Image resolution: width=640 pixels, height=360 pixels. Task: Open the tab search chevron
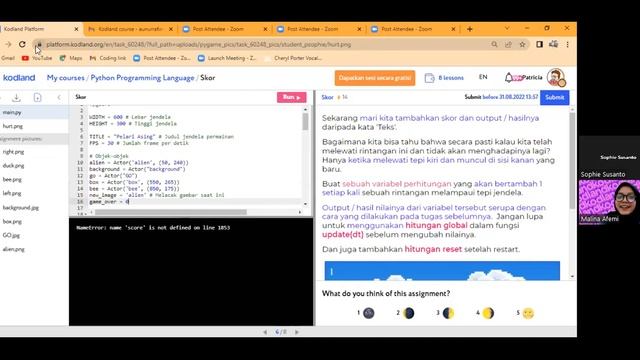click(507, 28)
